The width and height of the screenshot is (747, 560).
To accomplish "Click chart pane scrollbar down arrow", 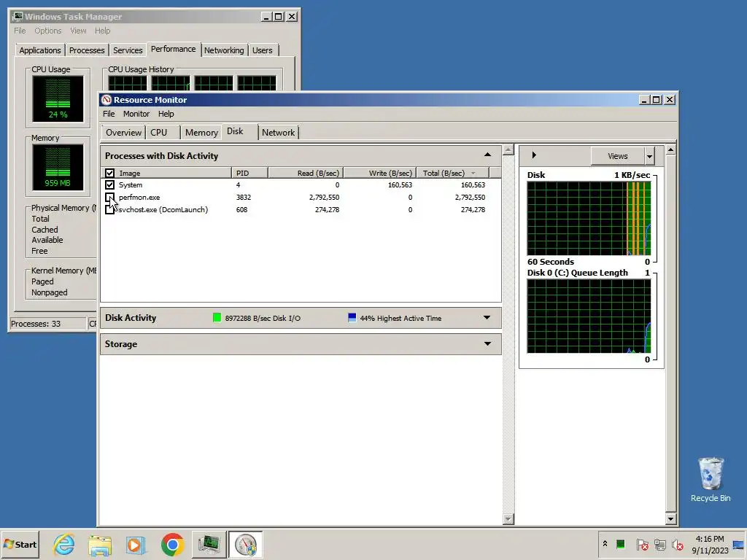I will point(671,518).
